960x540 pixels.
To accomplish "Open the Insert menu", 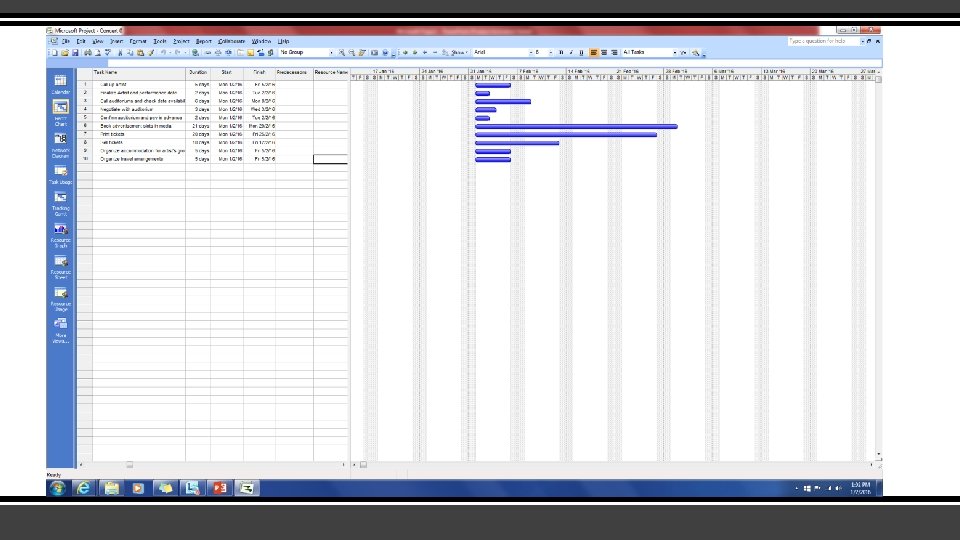I will [116, 41].
